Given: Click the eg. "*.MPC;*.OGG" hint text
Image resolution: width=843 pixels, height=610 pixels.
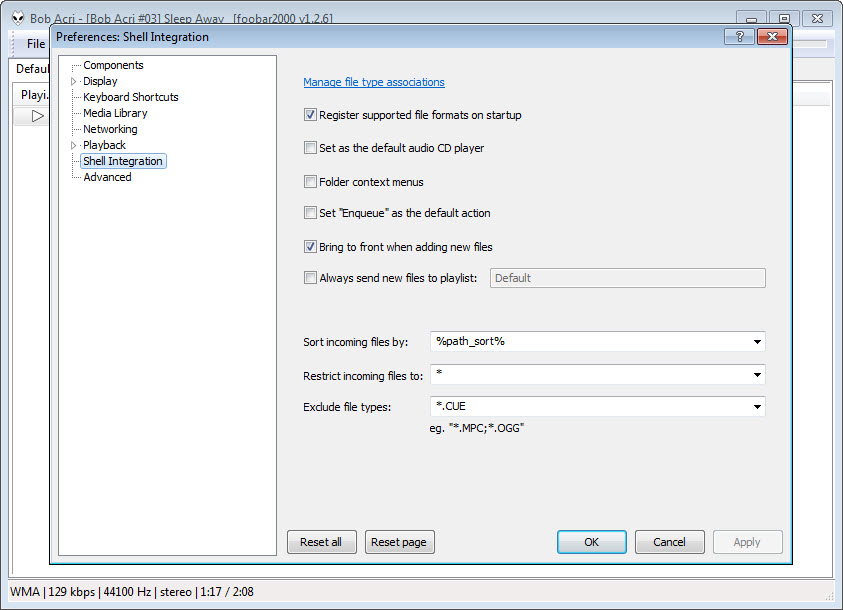Looking at the screenshot, I should [476, 428].
